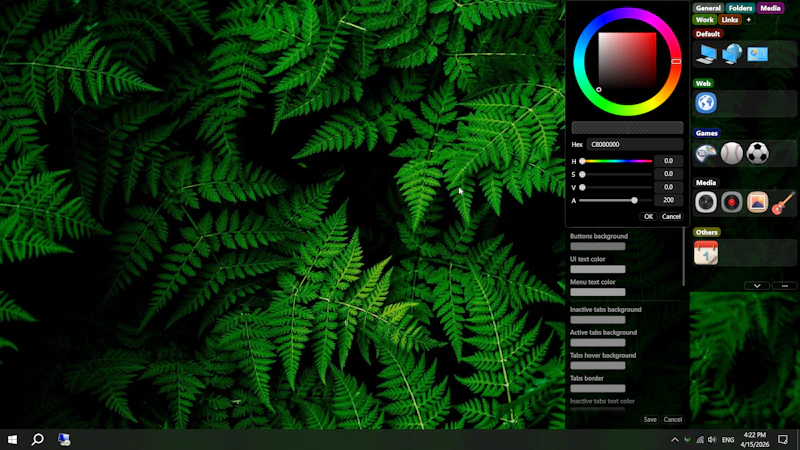The width and height of the screenshot is (800, 450).
Task: Click the V value field showing 0.0
Action: (x=668, y=187)
